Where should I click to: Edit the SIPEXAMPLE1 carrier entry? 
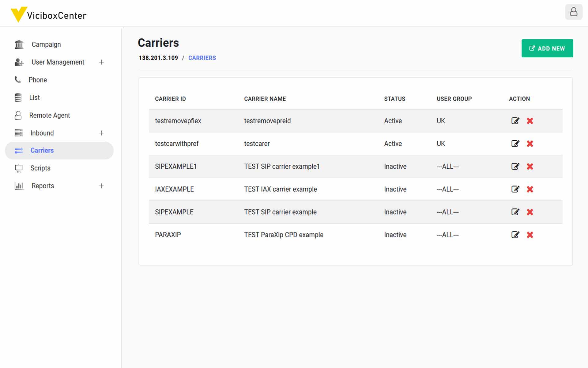pyautogui.click(x=515, y=166)
